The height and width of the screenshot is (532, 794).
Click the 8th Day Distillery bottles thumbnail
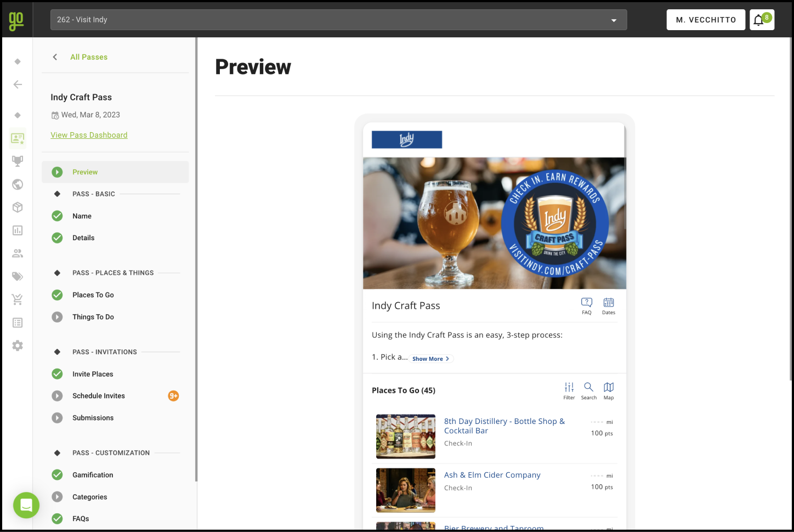tap(406, 437)
